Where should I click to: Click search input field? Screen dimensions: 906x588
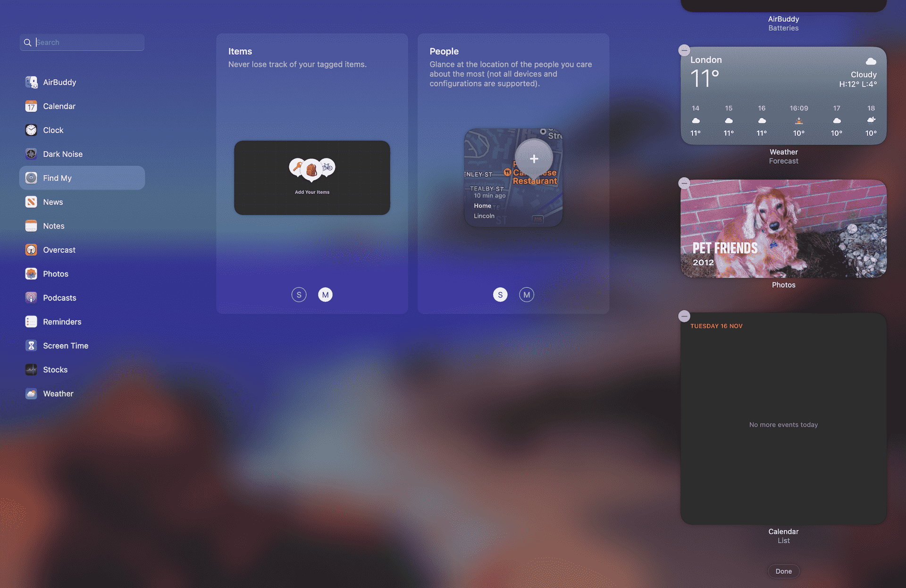(x=82, y=41)
